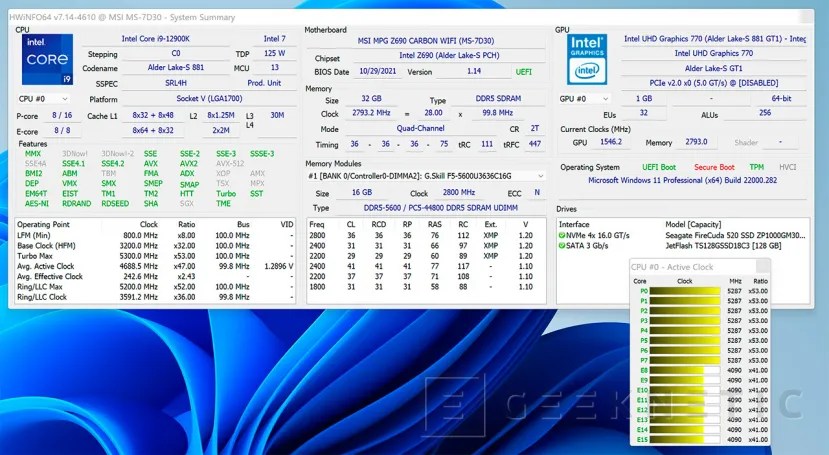Viewport: 829px width, 455px height.
Task: Click the chipset value Intel Z690 (Alder Lake-S PCH)
Action: point(449,55)
